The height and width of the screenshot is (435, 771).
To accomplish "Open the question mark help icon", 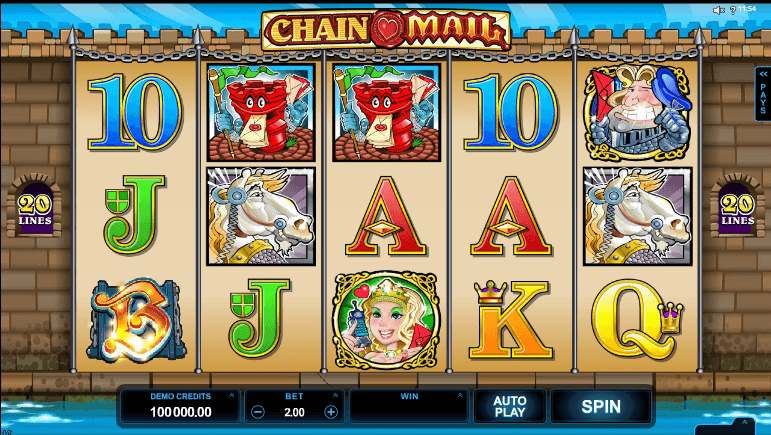I will [733, 10].
